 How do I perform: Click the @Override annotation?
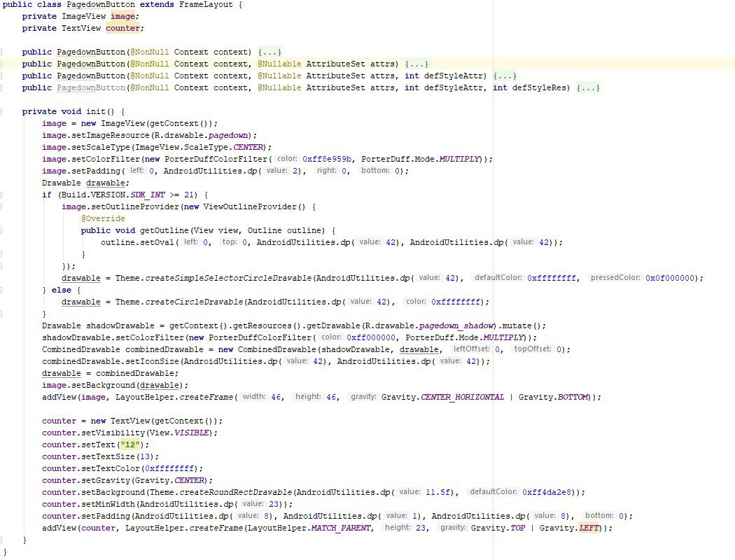click(x=103, y=219)
